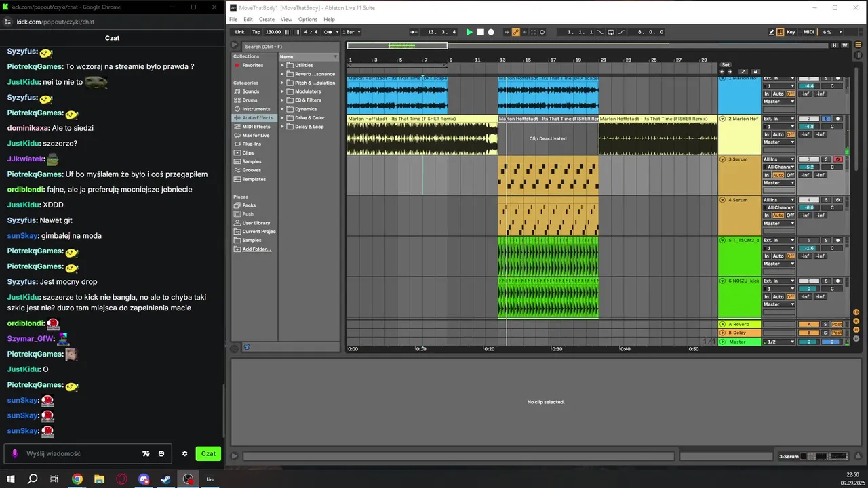The height and width of the screenshot is (488, 868).
Task: Click the Punch-In switch
Action: tap(600, 32)
